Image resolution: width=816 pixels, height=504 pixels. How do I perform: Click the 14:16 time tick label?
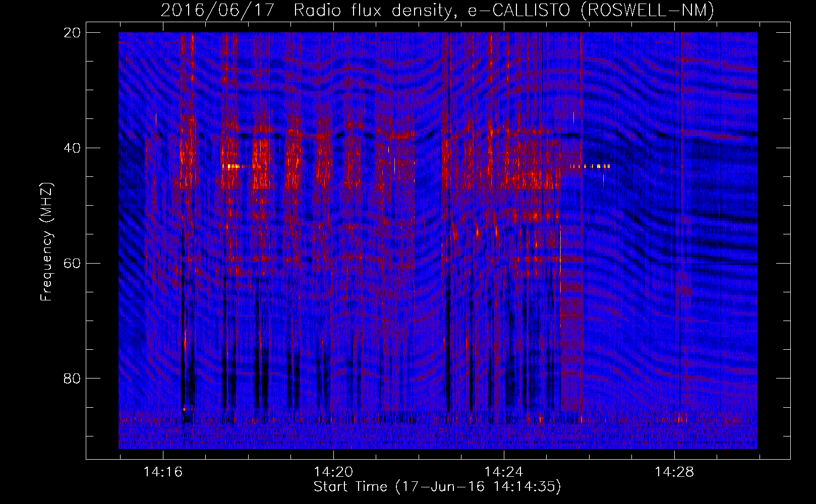tap(163, 472)
